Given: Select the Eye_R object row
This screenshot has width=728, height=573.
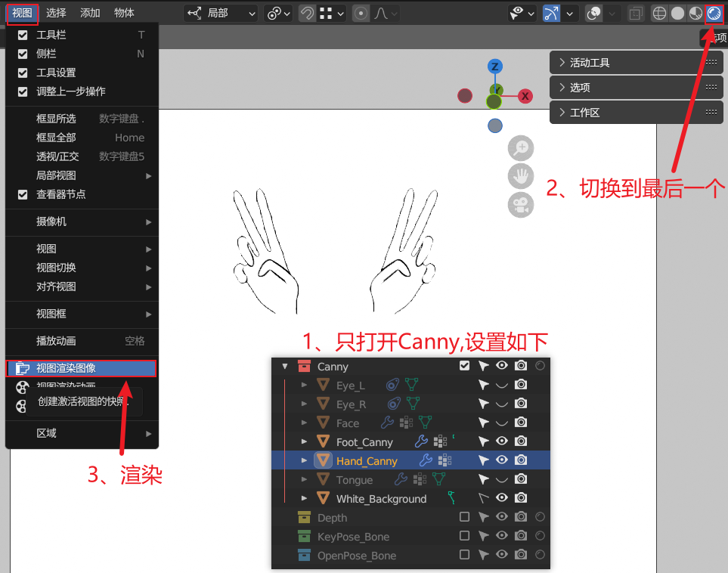Looking at the screenshot, I should [x=411, y=404].
